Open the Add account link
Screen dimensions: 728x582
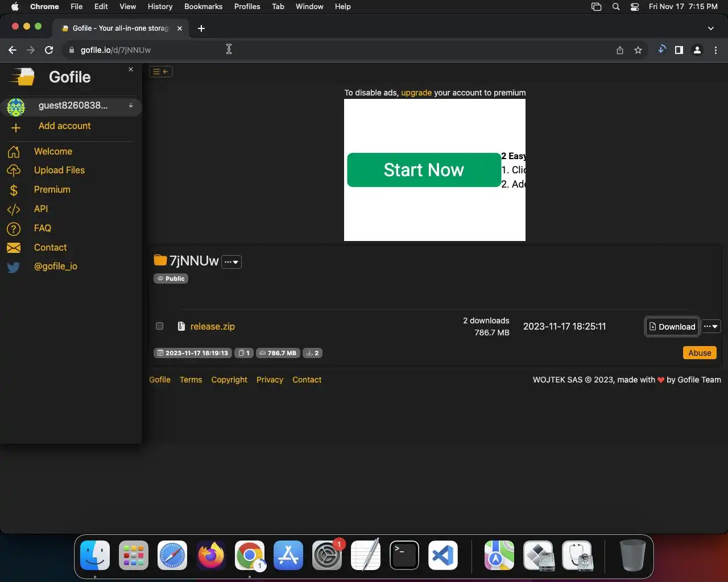point(64,126)
